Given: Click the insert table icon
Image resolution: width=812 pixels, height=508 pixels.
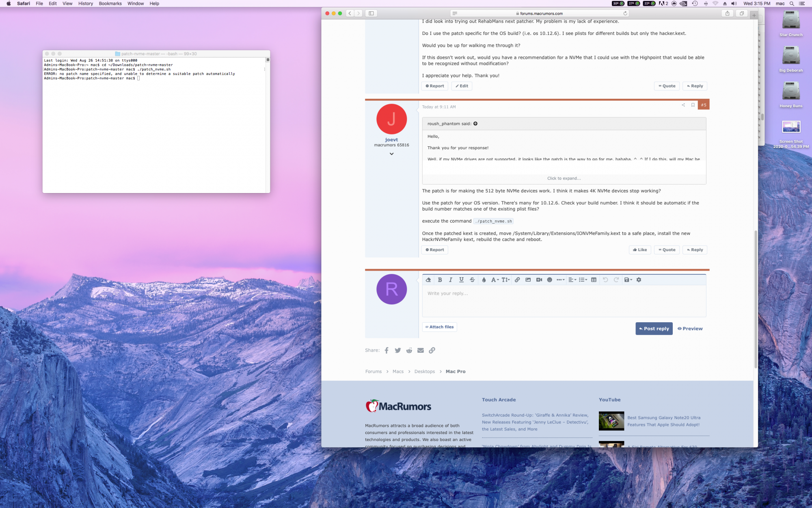Looking at the screenshot, I should tap(594, 280).
